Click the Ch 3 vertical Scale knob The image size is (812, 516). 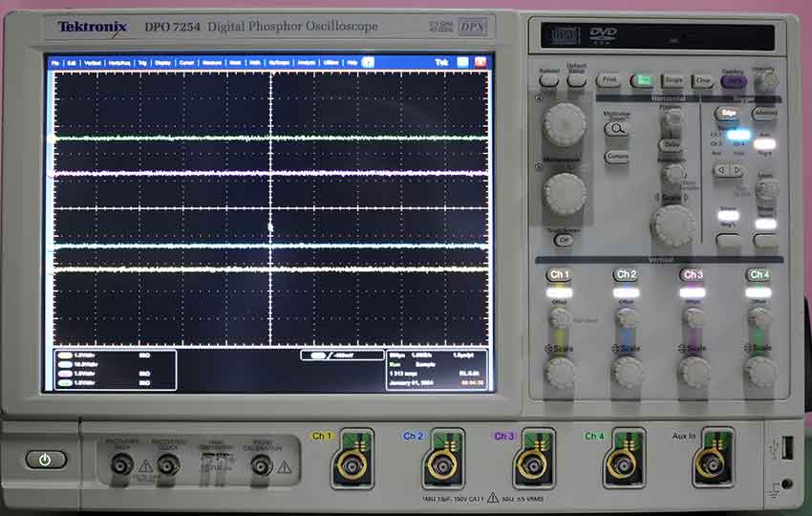(694, 372)
